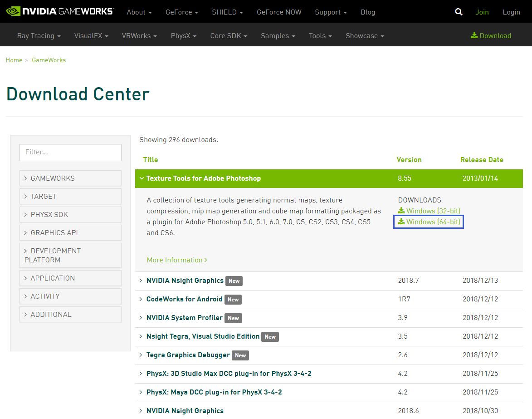The image size is (532, 419).
Task: Click the Download button in navigation bar
Action: 491,36
